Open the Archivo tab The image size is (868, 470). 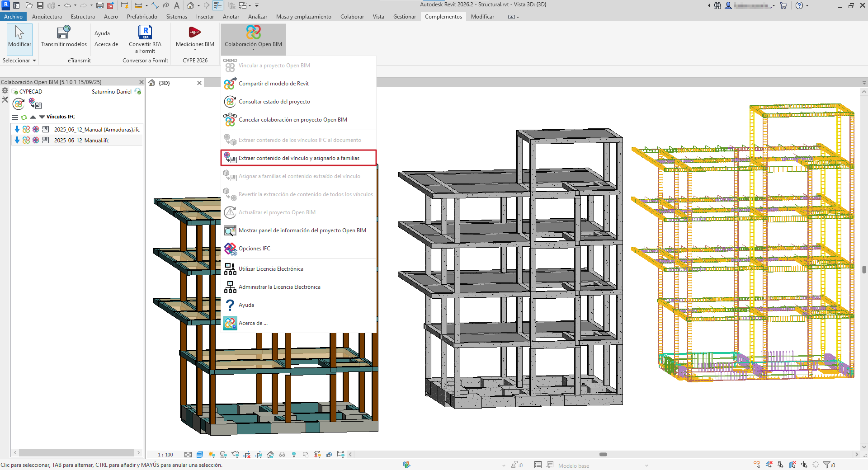click(14, 17)
